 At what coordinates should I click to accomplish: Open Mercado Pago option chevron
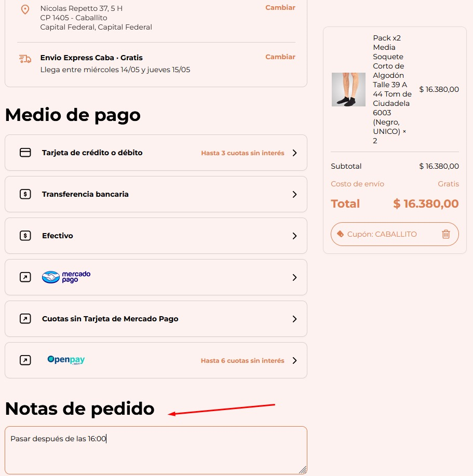tap(294, 278)
